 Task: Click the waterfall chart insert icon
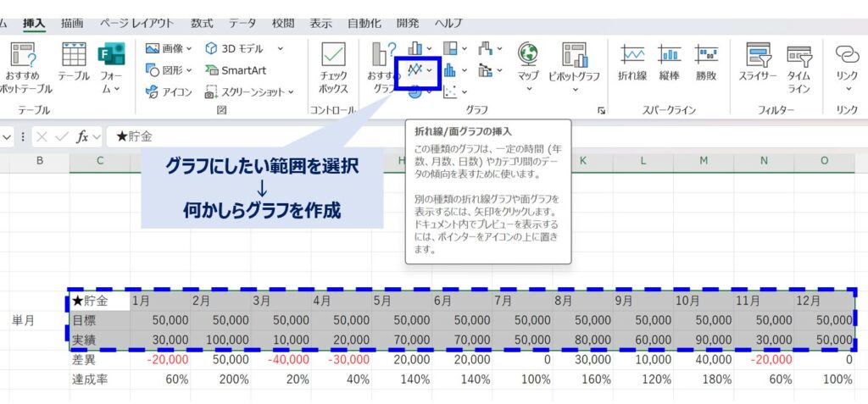[486, 49]
